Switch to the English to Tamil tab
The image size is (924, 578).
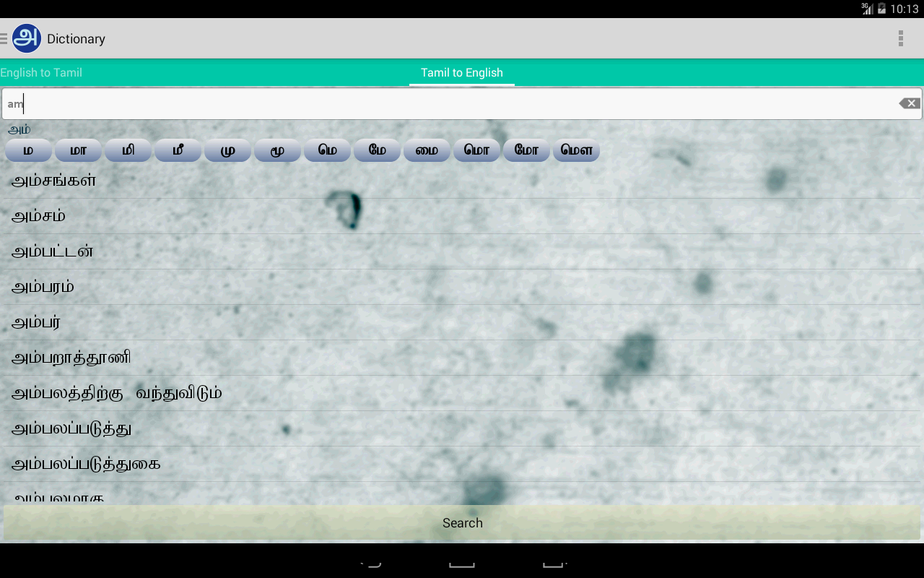click(41, 72)
